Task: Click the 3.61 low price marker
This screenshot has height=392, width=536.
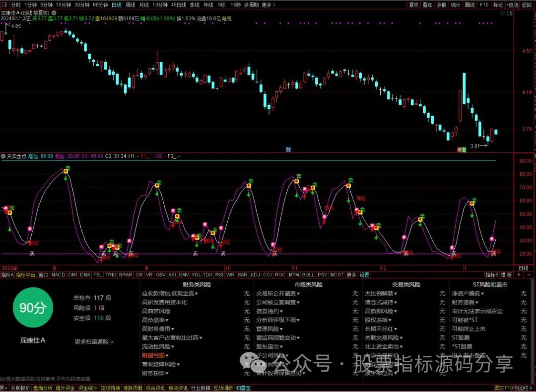Action: (475, 146)
